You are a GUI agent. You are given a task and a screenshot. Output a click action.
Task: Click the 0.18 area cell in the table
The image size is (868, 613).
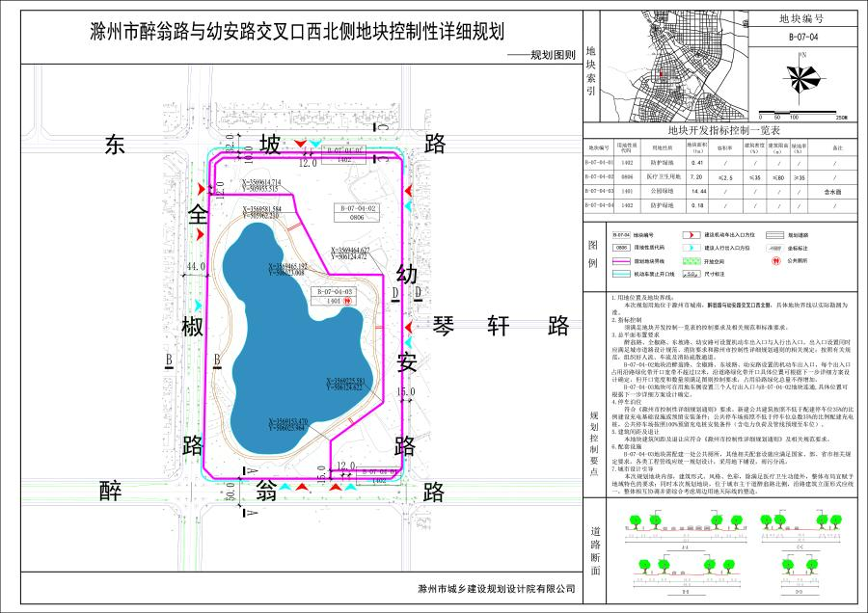point(696,205)
